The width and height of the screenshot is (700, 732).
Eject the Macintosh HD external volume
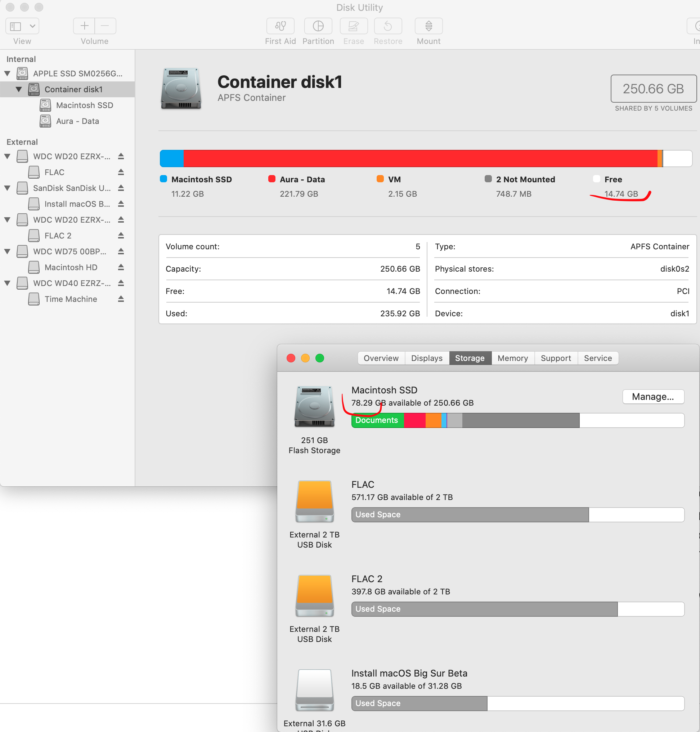tap(121, 267)
